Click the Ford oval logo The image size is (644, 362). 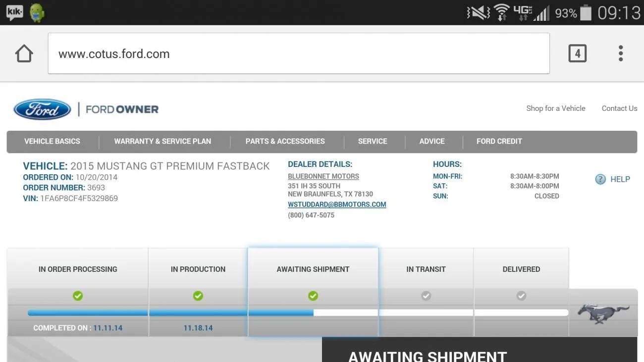click(x=43, y=109)
